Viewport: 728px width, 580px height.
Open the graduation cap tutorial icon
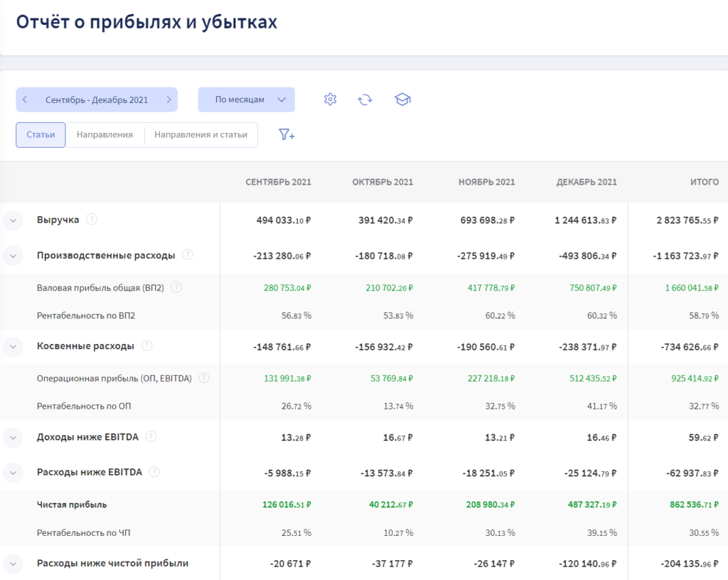coord(403,100)
